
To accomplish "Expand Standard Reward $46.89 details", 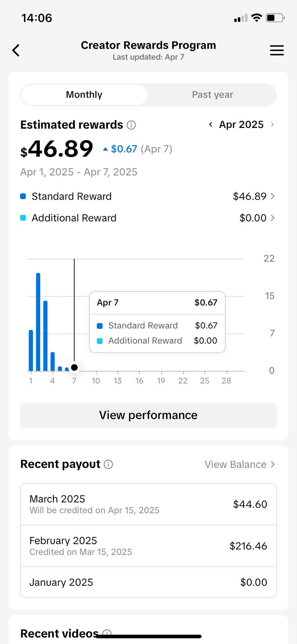I will [253, 196].
